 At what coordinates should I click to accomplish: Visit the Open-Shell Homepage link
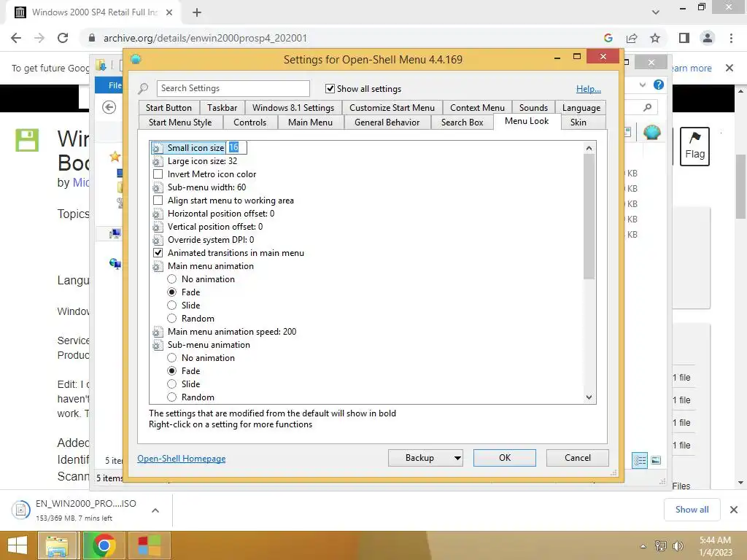(x=182, y=459)
